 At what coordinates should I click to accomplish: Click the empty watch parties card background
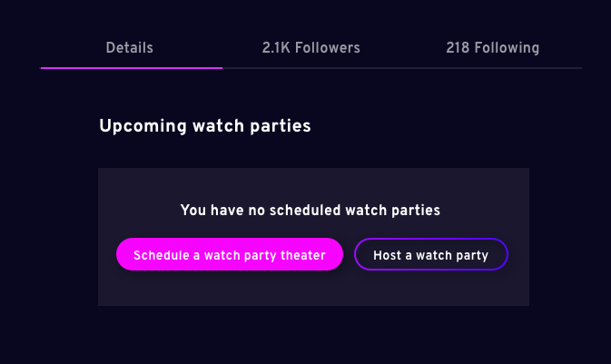click(x=314, y=289)
